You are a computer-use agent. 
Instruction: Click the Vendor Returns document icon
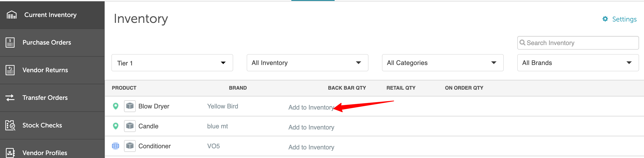[10, 70]
